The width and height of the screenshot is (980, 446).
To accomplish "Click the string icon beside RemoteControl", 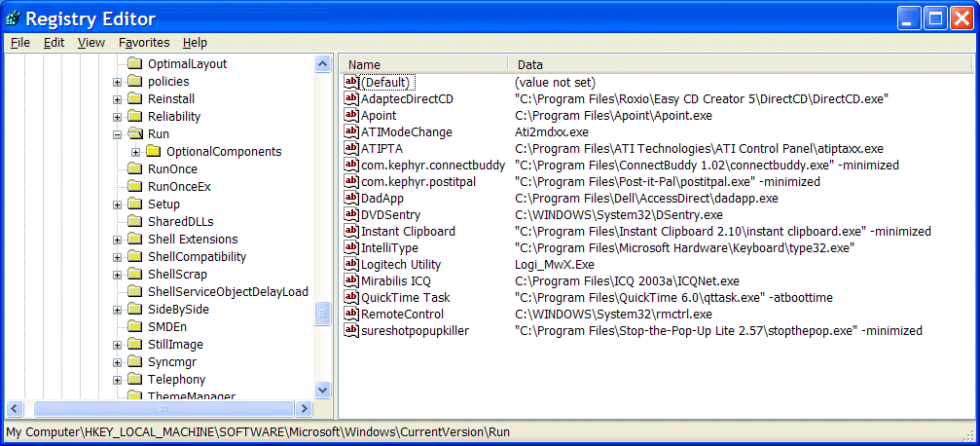I will tap(351, 314).
